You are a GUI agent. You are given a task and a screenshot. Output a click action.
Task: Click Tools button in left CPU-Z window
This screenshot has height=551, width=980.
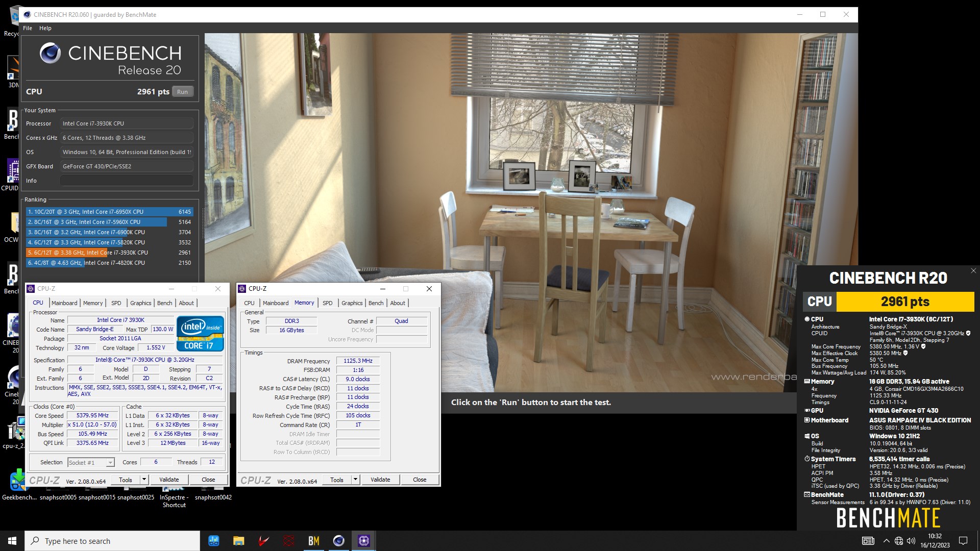pos(126,480)
